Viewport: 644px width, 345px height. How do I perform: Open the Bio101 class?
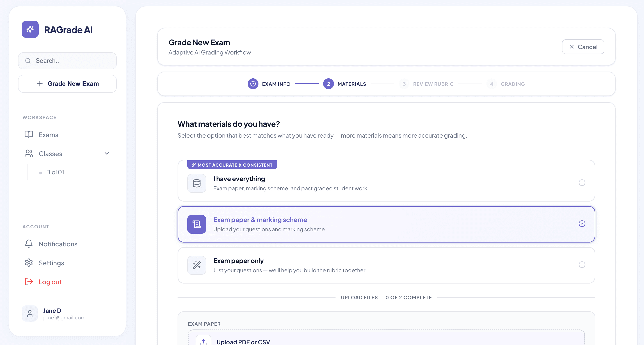(55, 172)
